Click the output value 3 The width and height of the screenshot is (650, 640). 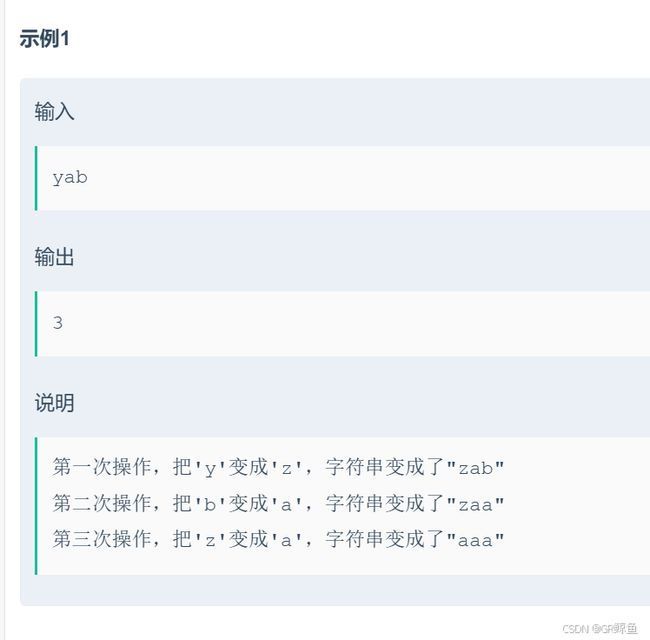tap(58, 322)
